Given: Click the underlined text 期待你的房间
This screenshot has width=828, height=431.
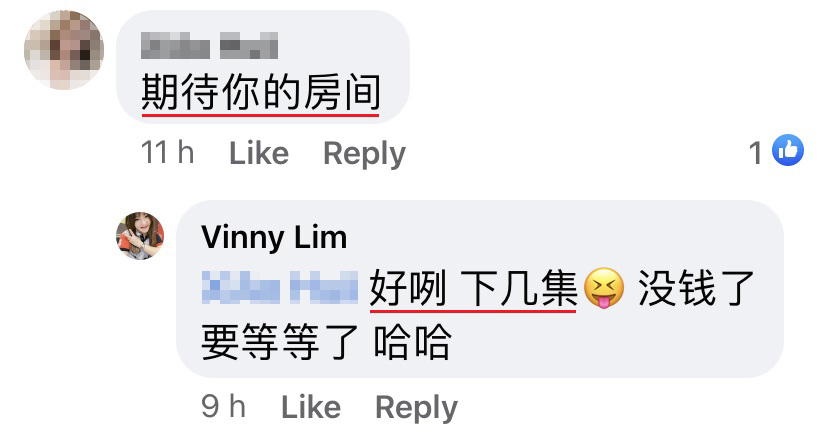Looking at the screenshot, I should [x=261, y=93].
